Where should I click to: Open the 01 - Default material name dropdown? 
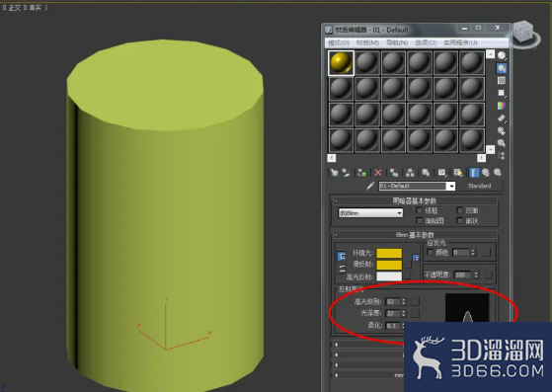coord(451,187)
